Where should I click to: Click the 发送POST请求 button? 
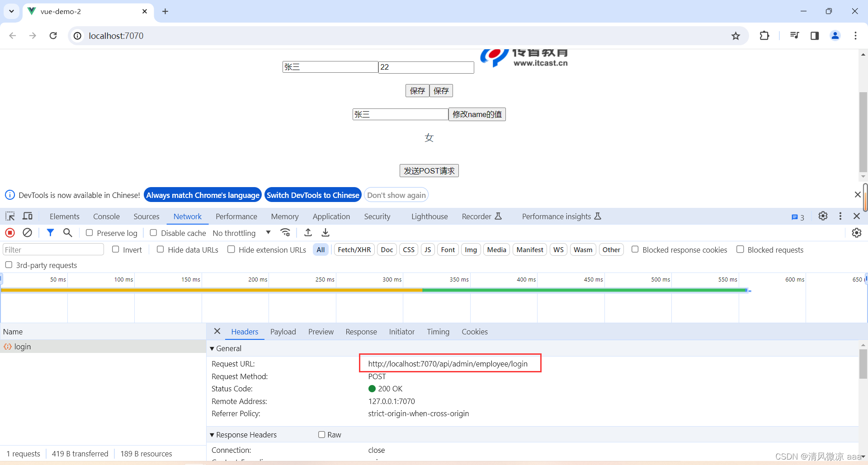tap(429, 171)
